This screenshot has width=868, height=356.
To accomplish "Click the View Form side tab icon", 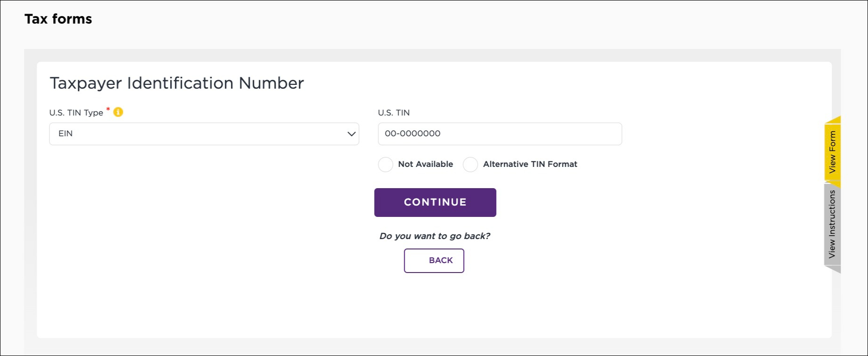I will [x=834, y=152].
